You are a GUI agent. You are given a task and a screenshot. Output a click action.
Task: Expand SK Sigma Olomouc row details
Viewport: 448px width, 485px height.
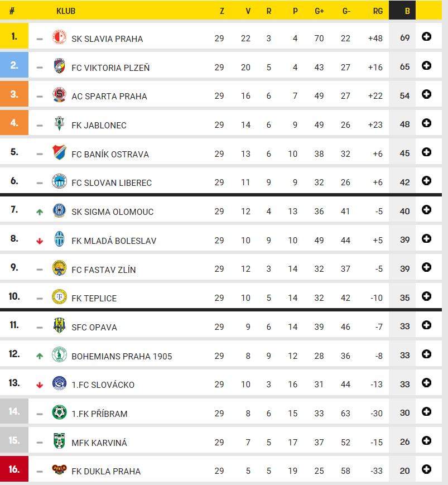click(426, 210)
